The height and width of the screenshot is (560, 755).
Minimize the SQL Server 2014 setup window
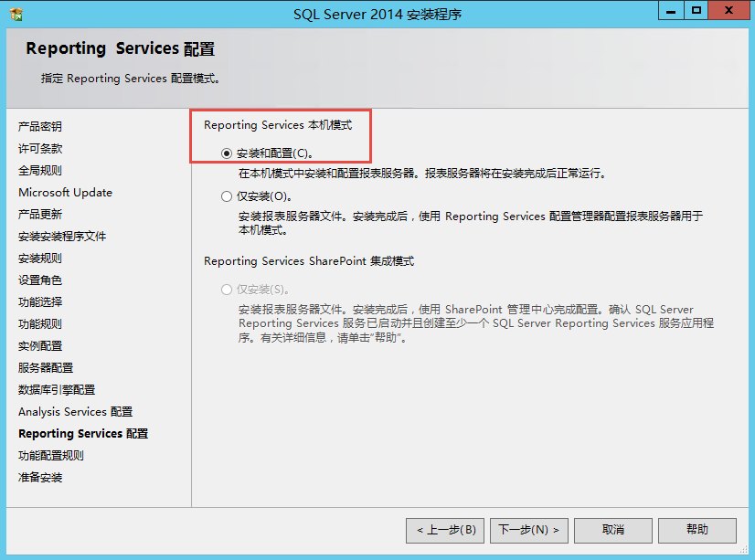coord(671,11)
